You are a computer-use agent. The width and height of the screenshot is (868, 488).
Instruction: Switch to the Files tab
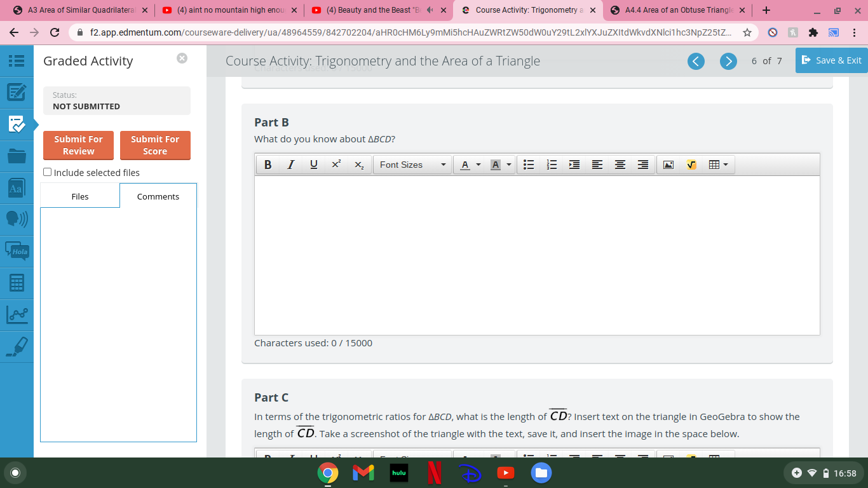79,196
